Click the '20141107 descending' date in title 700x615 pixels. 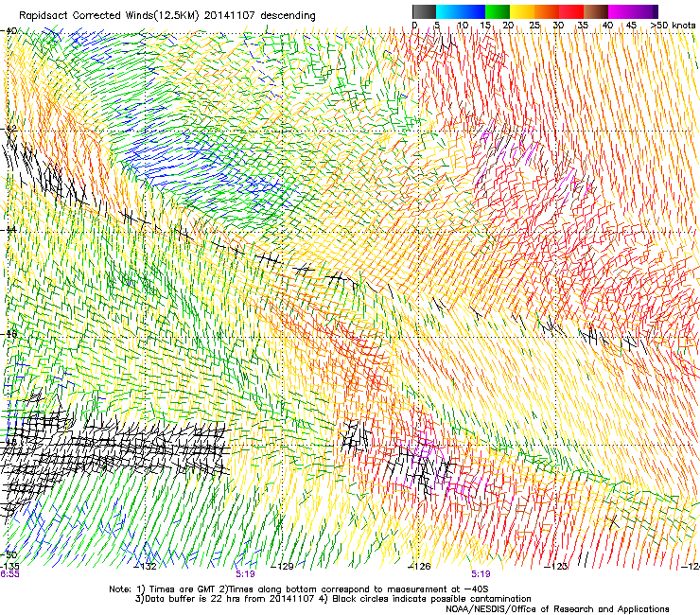click(259, 16)
